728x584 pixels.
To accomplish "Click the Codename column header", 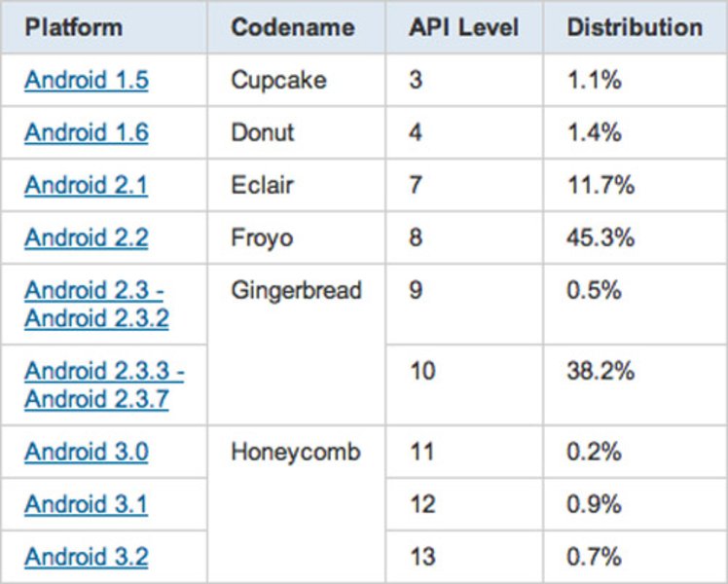I will coord(292,26).
